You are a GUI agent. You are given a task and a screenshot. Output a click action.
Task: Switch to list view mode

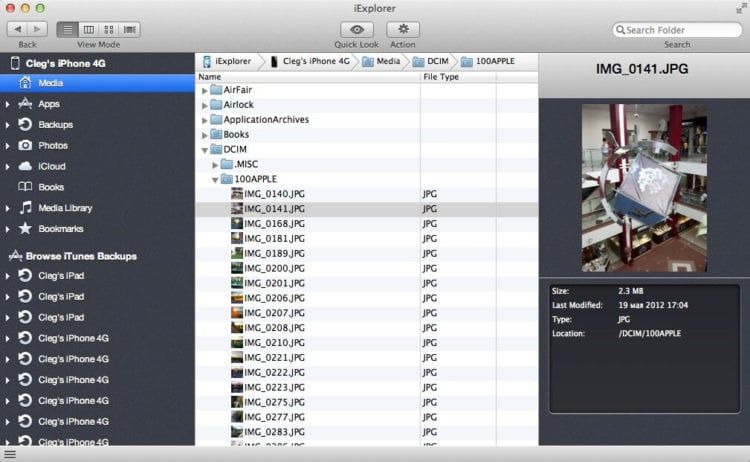click(x=67, y=30)
